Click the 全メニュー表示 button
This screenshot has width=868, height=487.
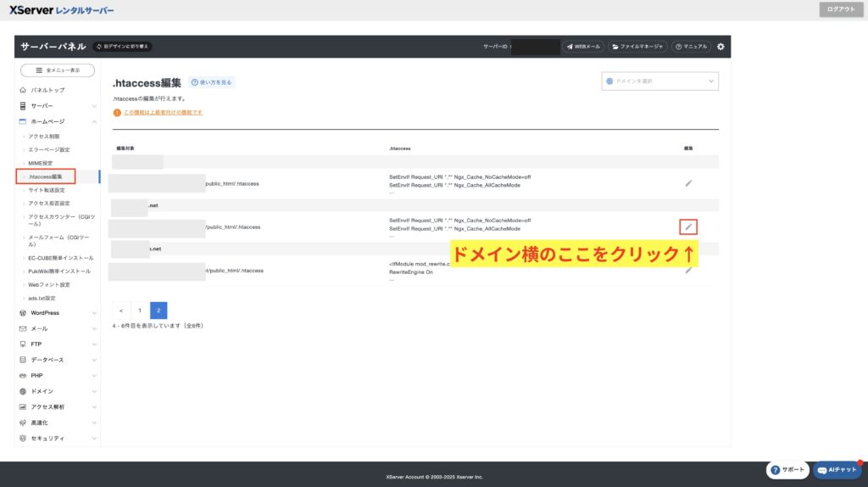click(x=58, y=70)
